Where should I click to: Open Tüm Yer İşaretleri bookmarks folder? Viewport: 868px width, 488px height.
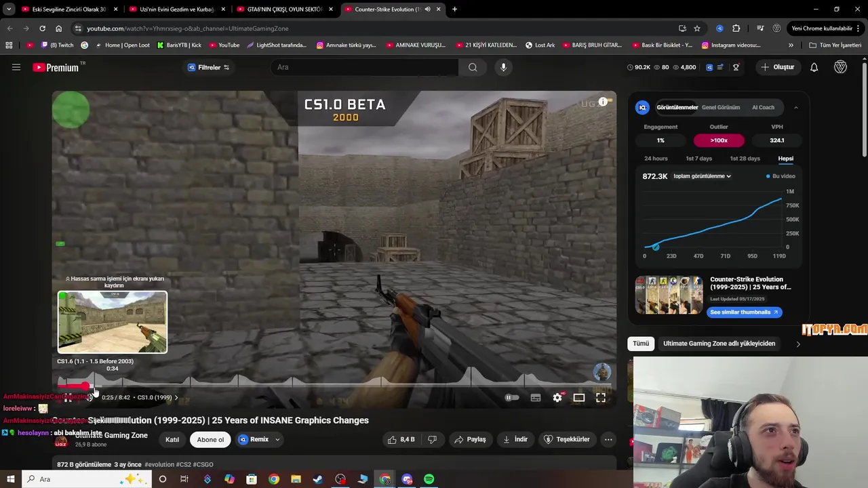click(835, 45)
